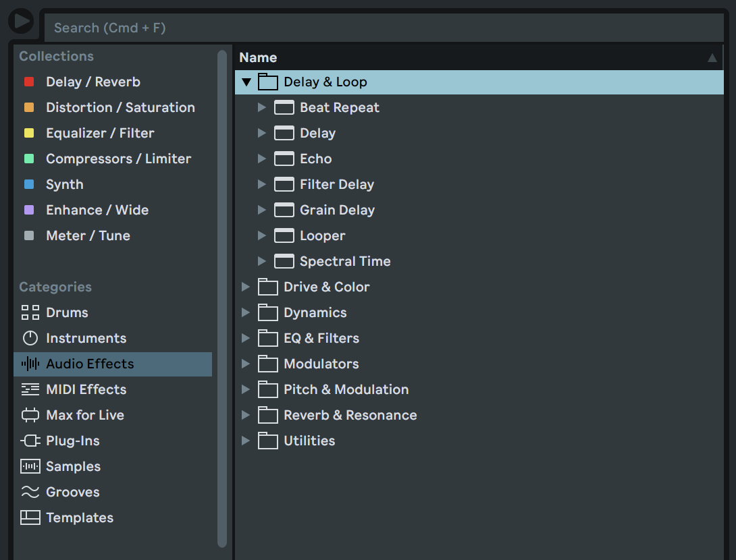Expand the Drive & Color folder
This screenshot has height=560, width=736.
click(246, 287)
